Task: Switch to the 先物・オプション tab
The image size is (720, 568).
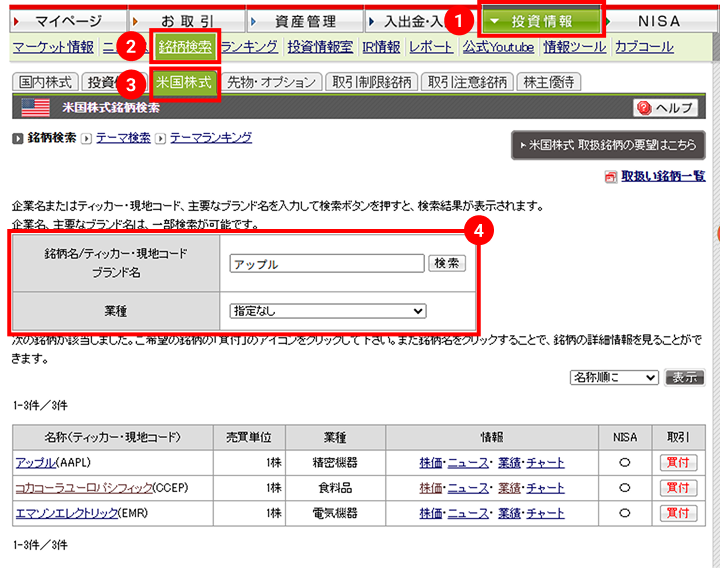Action: point(271,82)
